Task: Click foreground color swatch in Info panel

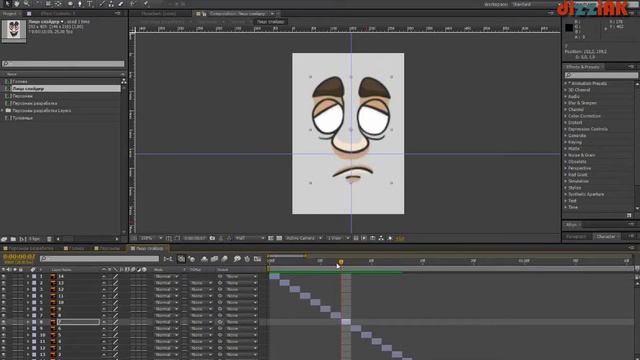Action: pyautogui.click(x=569, y=28)
